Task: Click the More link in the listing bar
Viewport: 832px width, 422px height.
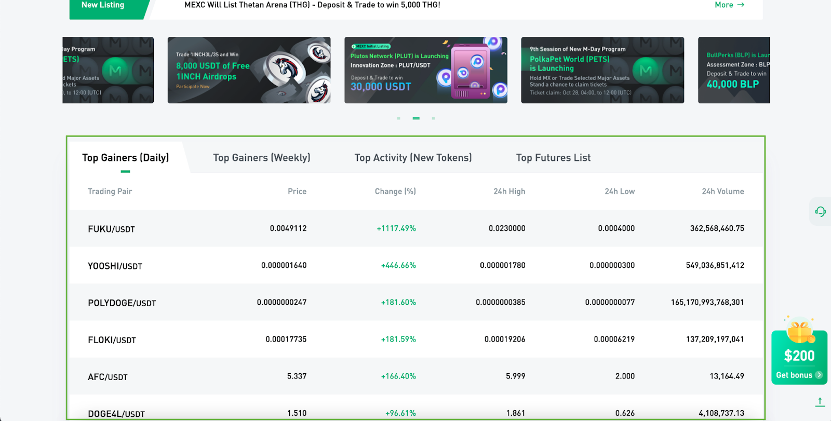Action: pos(729,5)
